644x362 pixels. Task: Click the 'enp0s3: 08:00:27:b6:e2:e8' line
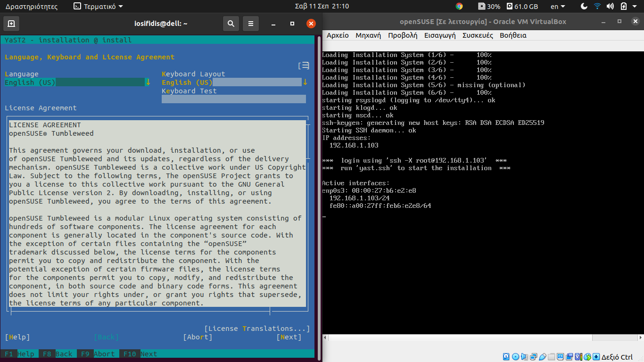click(x=369, y=191)
